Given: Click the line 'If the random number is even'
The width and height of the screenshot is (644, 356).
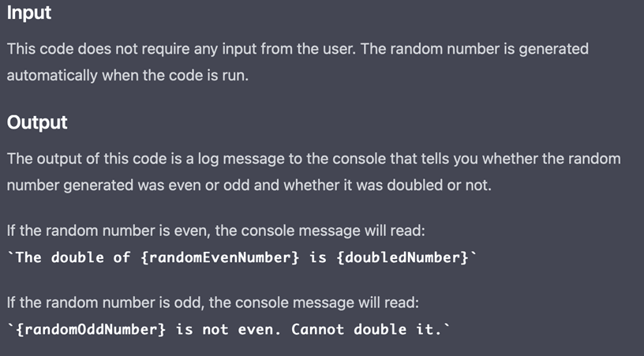Looking at the screenshot, I should 216,230.
